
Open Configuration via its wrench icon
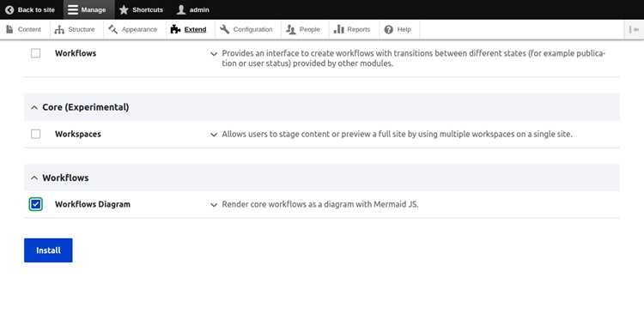(x=225, y=29)
